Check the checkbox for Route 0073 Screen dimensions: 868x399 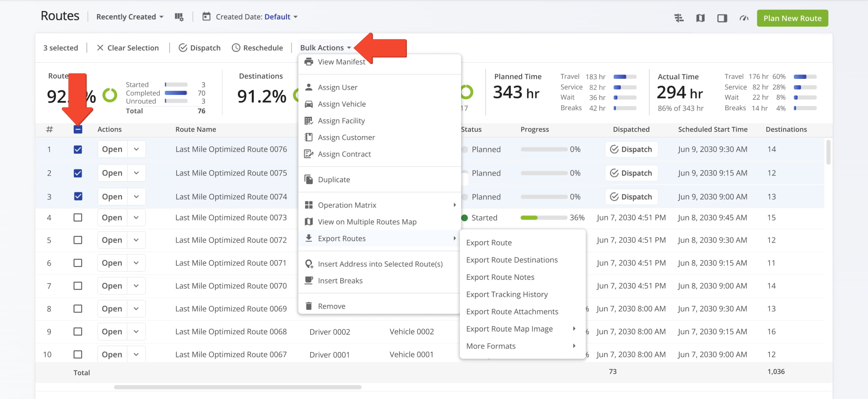point(78,218)
